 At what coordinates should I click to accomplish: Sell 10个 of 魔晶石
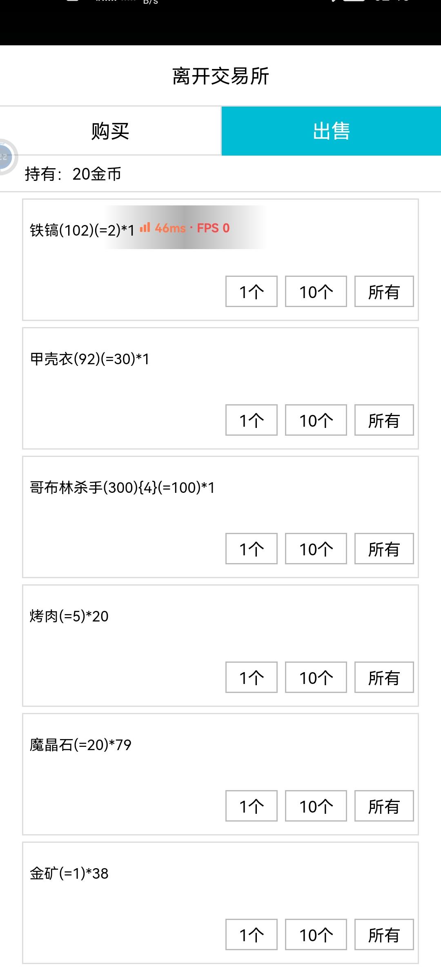point(316,806)
